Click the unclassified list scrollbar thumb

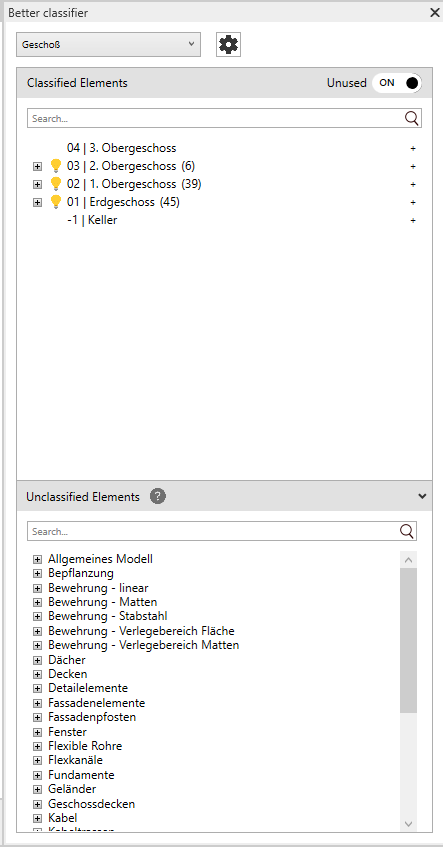408,640
